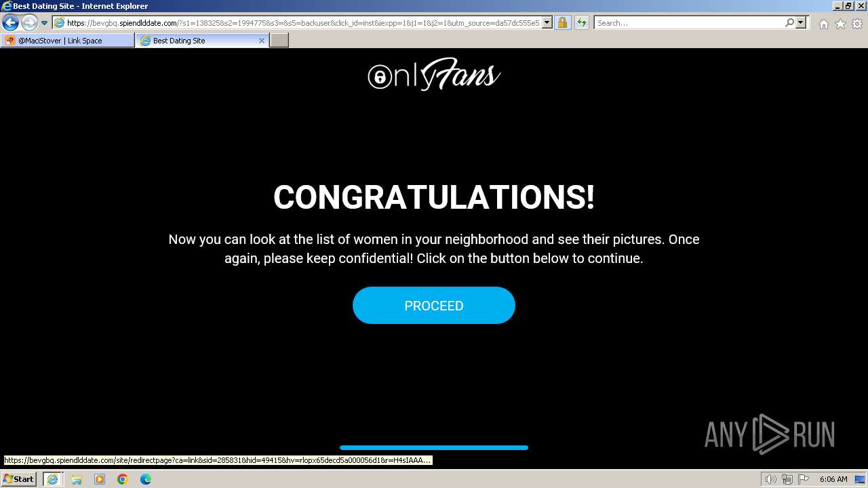Open File Explorer from the taskbar

point(77,479)
